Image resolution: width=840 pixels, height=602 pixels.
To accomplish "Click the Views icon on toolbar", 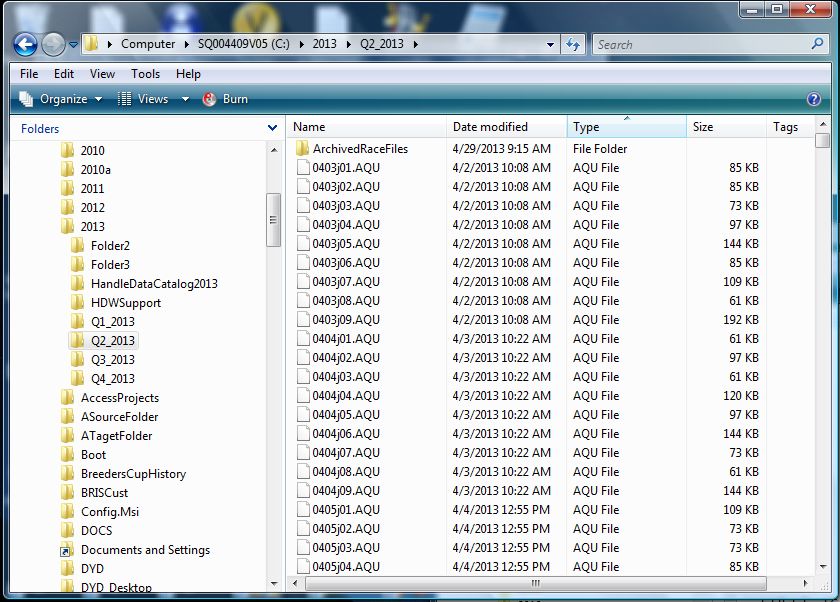I will coord(124,99).
